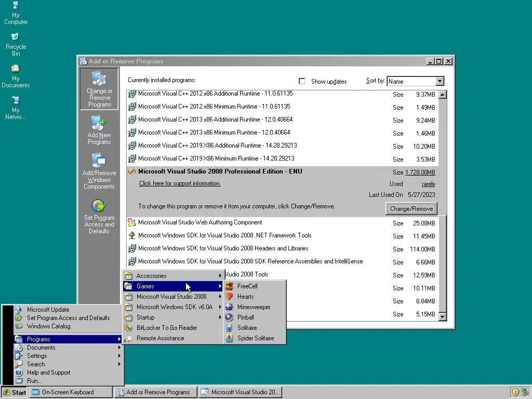Click the Visual Studio Web Authoring Component icon
Screen dimensions: 532x399
point(131,222)
